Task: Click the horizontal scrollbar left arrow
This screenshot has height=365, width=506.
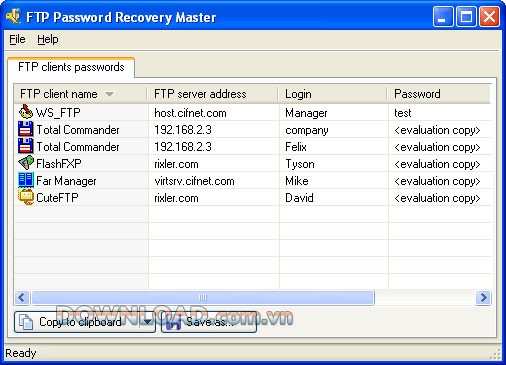Action: [22, 297]
